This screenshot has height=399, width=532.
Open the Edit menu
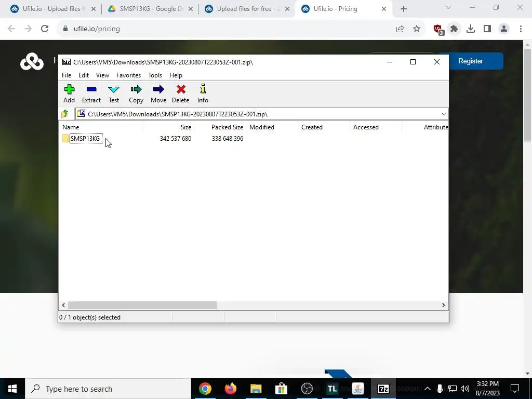tap(84, 75)
